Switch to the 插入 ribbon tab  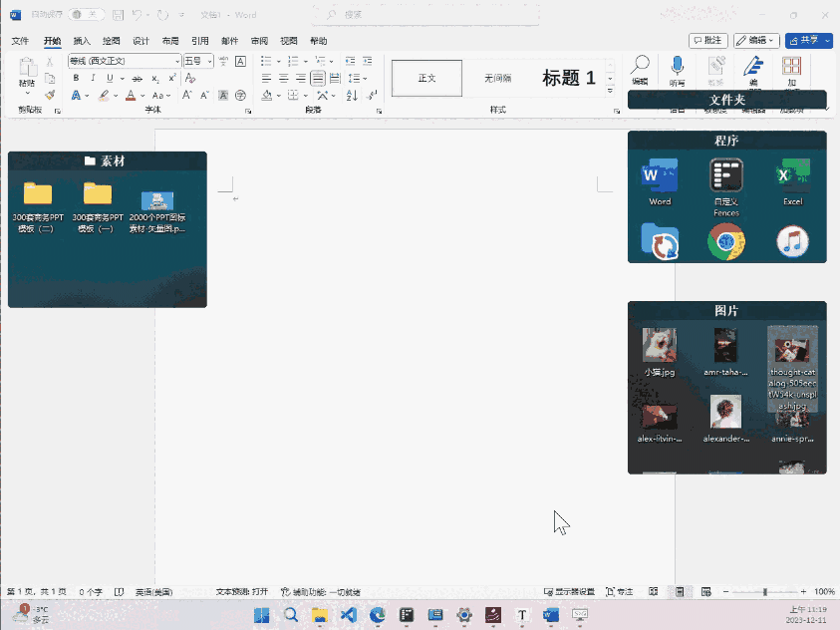(80, 41)
